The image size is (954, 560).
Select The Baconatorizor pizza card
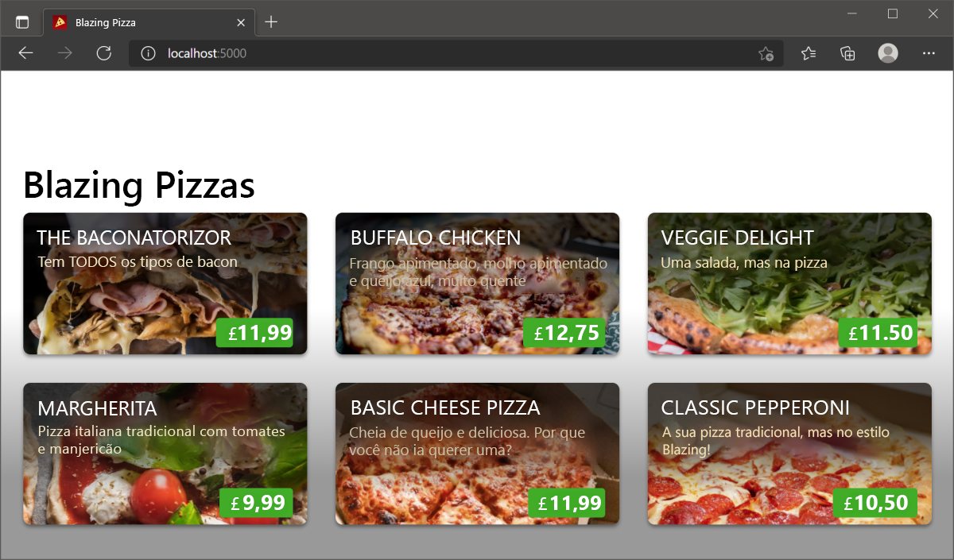pos(165,284)
